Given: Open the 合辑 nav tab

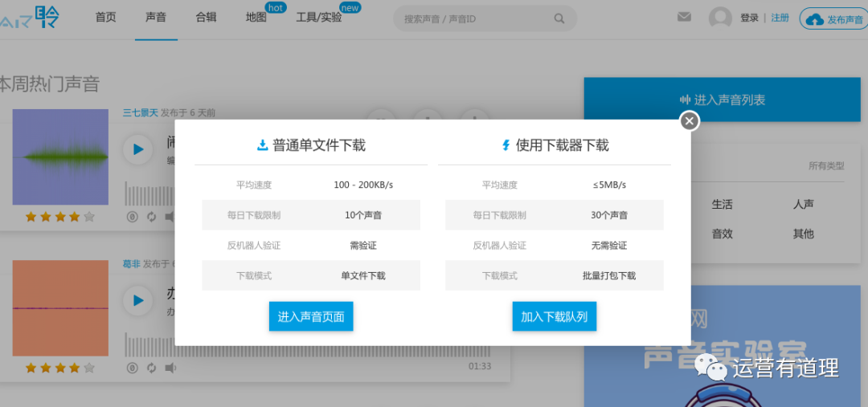Looking at the screenshot, I should click(x=206, y=17).
